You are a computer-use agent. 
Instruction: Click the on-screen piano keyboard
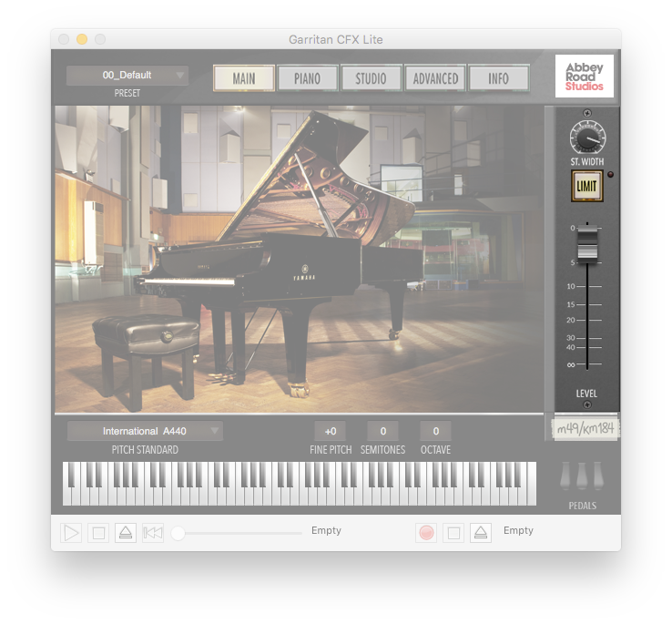[300, 484]
